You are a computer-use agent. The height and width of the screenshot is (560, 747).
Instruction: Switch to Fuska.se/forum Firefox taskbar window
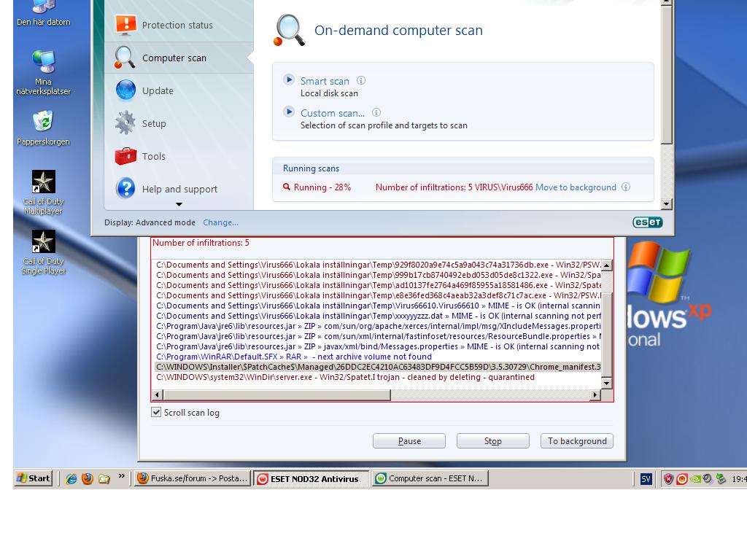click(x=193, y=478)
